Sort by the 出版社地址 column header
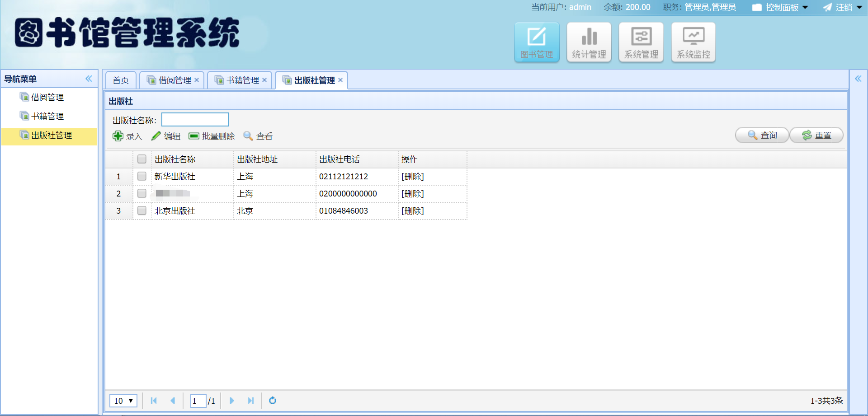Image resolution: width=868 pixels, height=416 pixels. (x=275, y=159)
